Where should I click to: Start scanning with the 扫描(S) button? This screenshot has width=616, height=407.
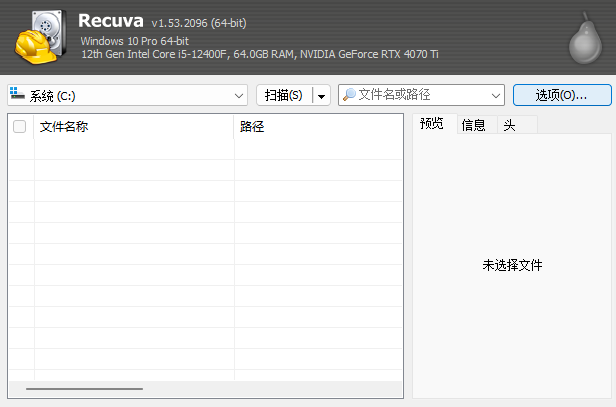284,95
